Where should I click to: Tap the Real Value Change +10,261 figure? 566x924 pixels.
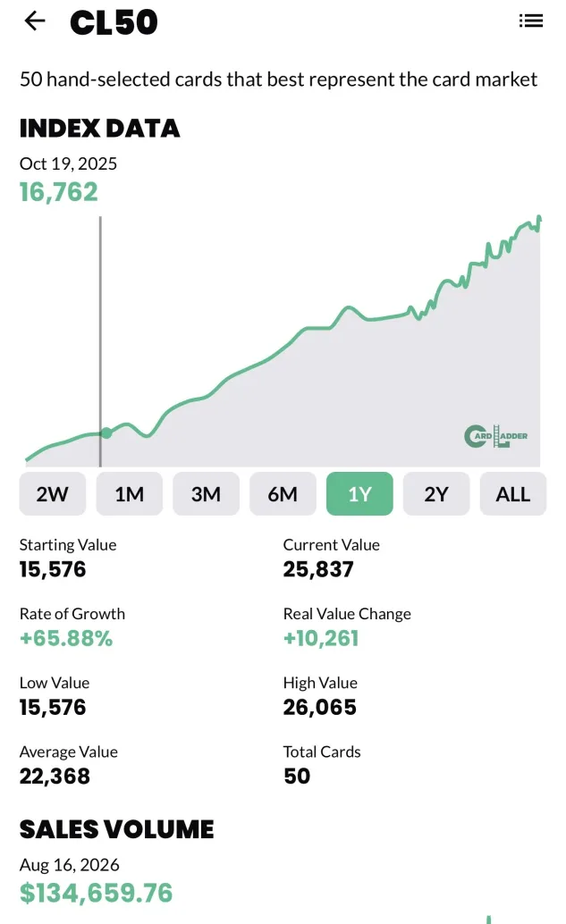[321, 638]
